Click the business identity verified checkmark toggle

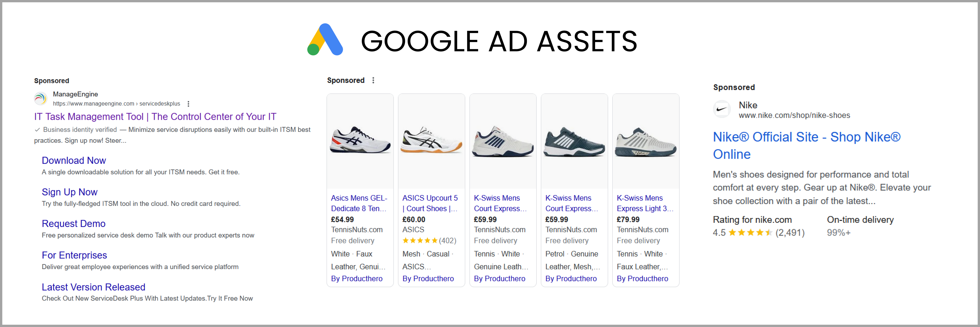click(x=36, y=130)
